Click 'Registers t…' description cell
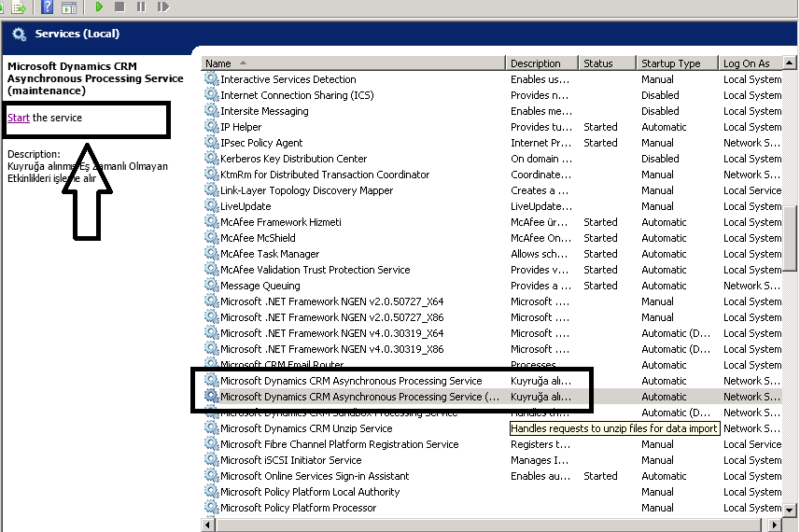The width and height of the screenshot is (800, 532). click(540, 444)
